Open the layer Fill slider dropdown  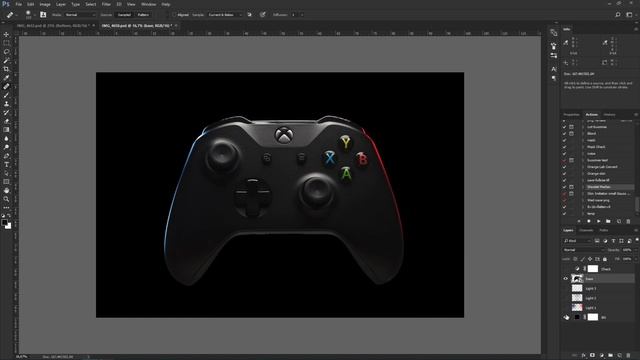pyautogui.click(x=636, y=259)
